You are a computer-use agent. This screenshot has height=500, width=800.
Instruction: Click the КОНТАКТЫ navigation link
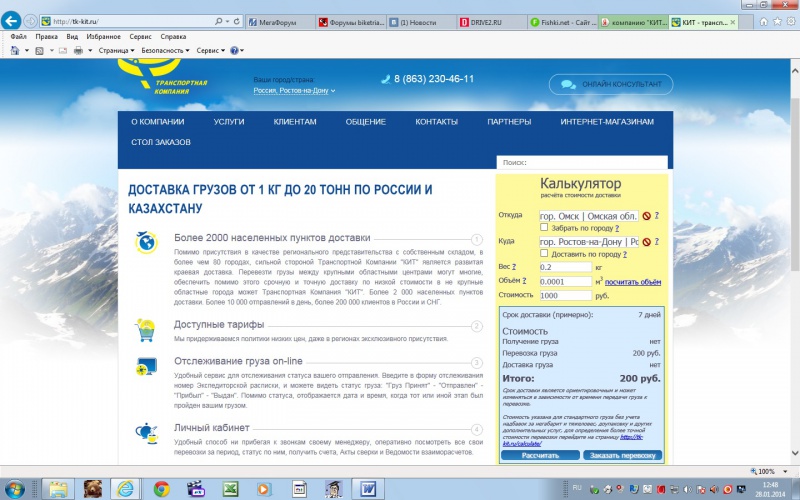436,122
